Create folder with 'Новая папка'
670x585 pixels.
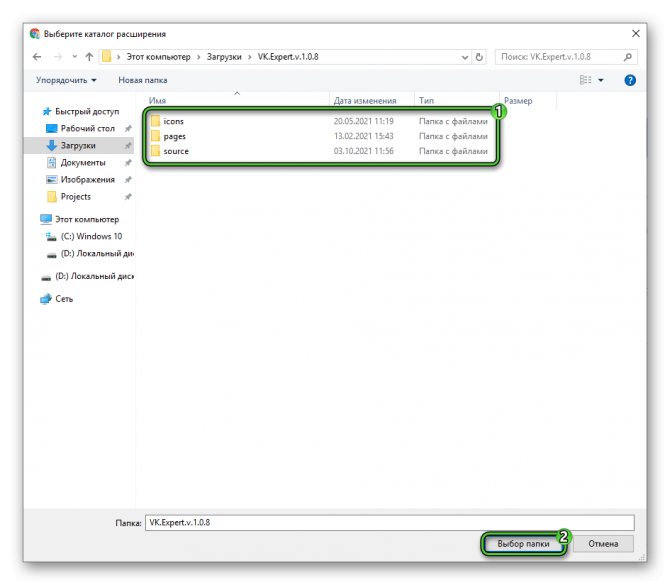[143, 80]
